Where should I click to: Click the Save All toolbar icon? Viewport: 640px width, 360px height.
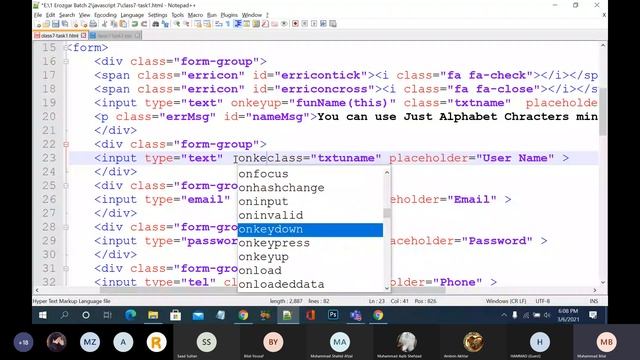[64, 24]
